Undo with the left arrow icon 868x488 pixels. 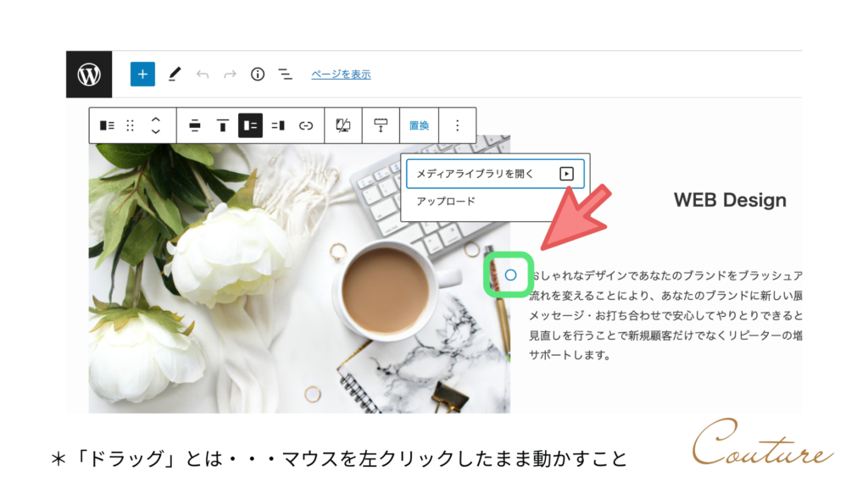click(203, 75)
